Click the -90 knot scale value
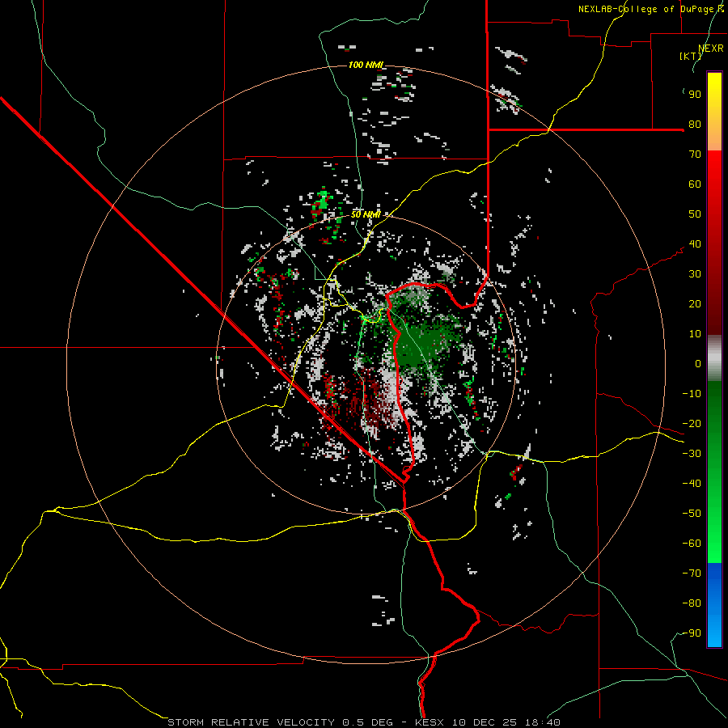728x728 pixels. click(692, 633)
